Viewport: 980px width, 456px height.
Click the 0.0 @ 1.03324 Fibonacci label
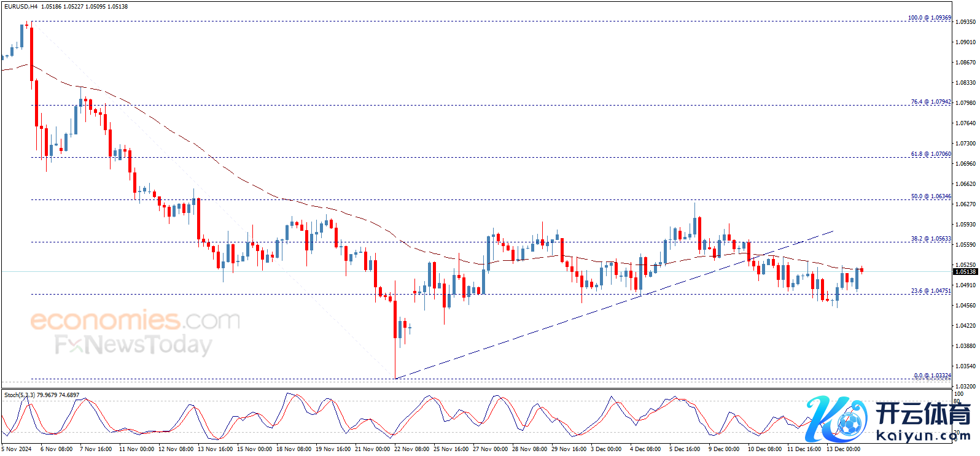click(931, 376)
